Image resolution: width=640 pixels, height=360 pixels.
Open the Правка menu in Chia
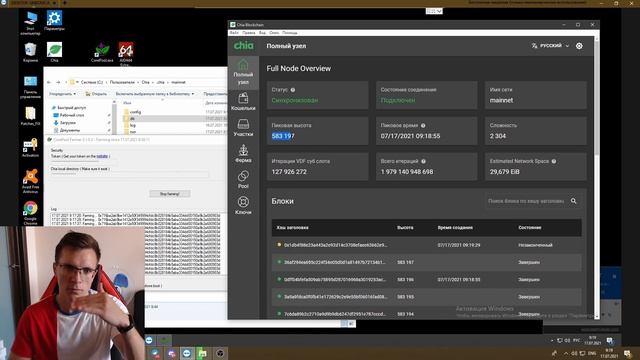point(249,33)
